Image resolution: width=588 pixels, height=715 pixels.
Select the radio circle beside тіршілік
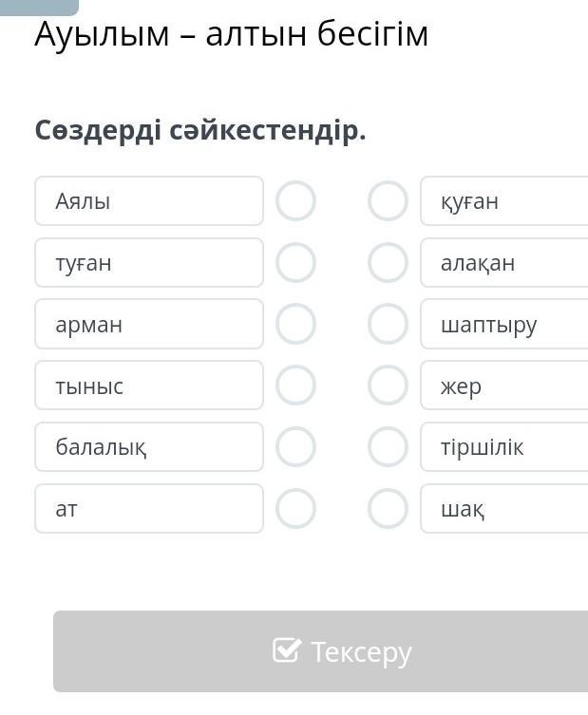click(388, 446)
